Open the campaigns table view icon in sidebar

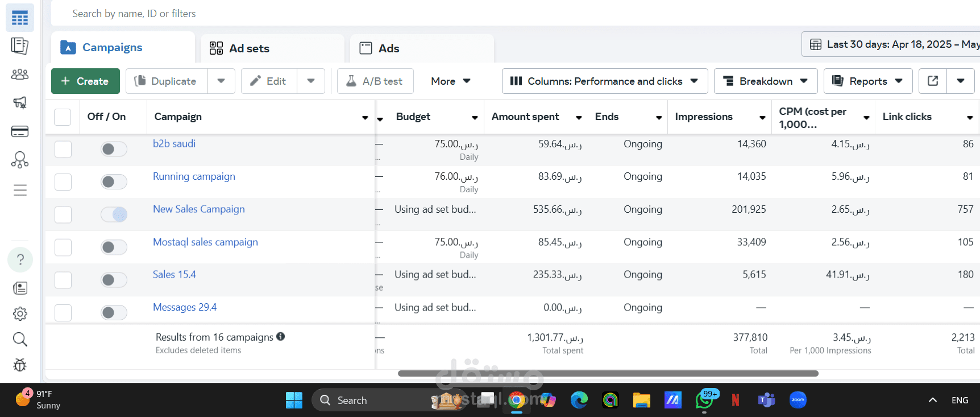[x=20, y=18]
